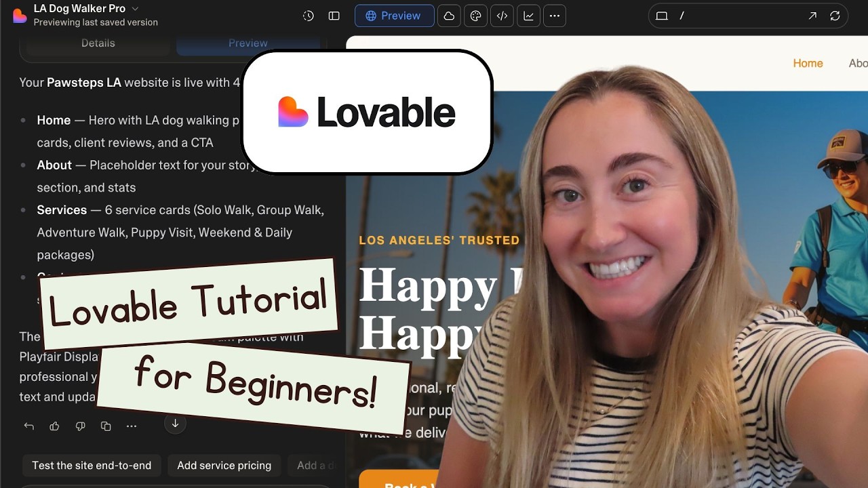868x488 pixels.
Task: Open the more options ellipsis in toolbar
Action: (x=555, y=16)
